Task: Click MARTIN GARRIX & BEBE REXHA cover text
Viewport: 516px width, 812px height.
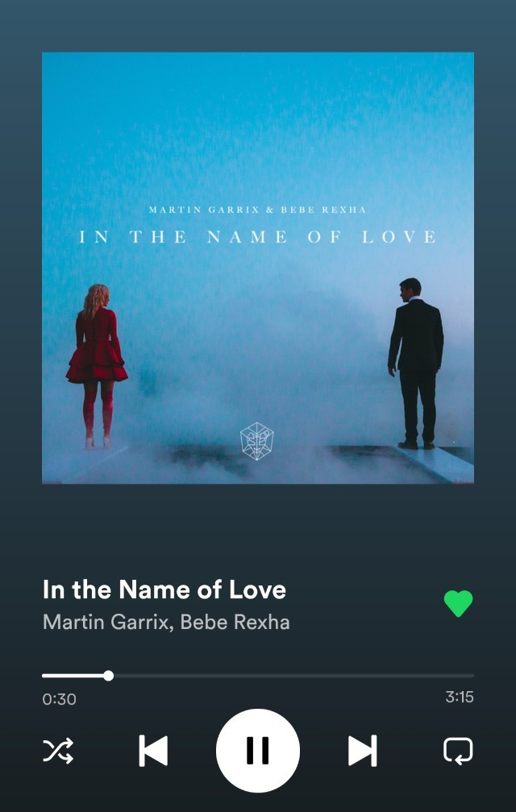Action: tap(257, 210)
